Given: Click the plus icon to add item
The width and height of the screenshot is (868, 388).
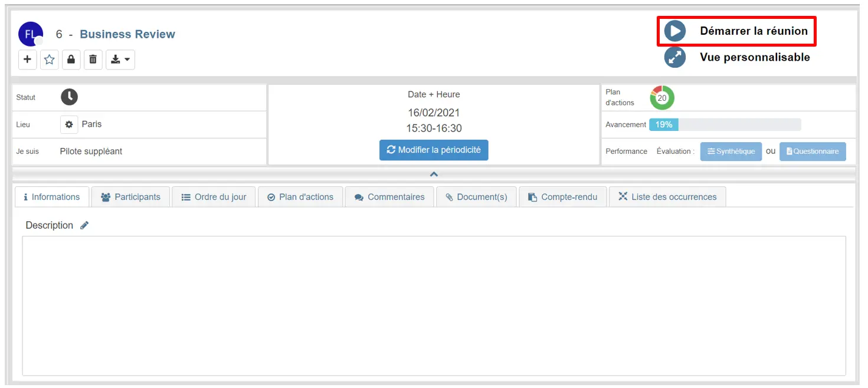Looking at the screenshot, I should [27, 60].
